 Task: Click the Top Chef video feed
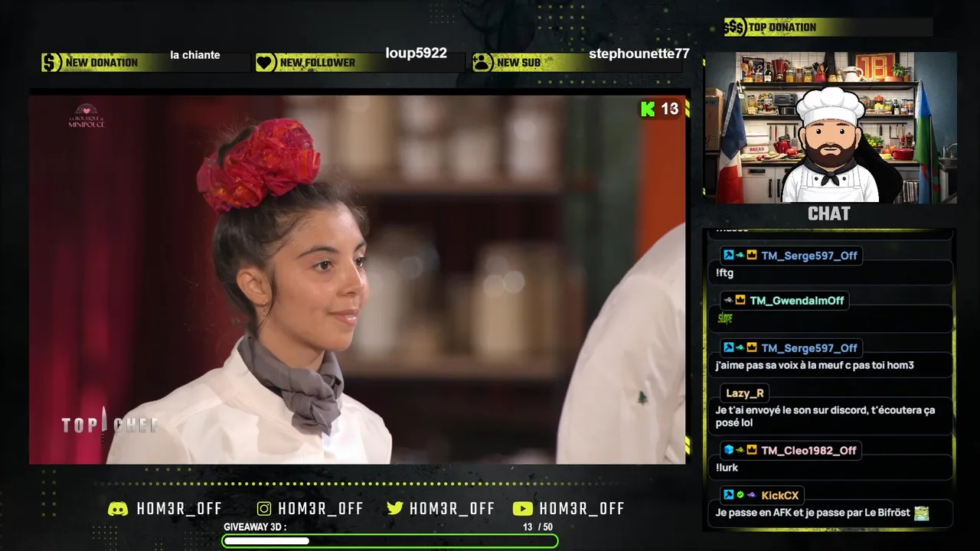[x=357, y=279]
